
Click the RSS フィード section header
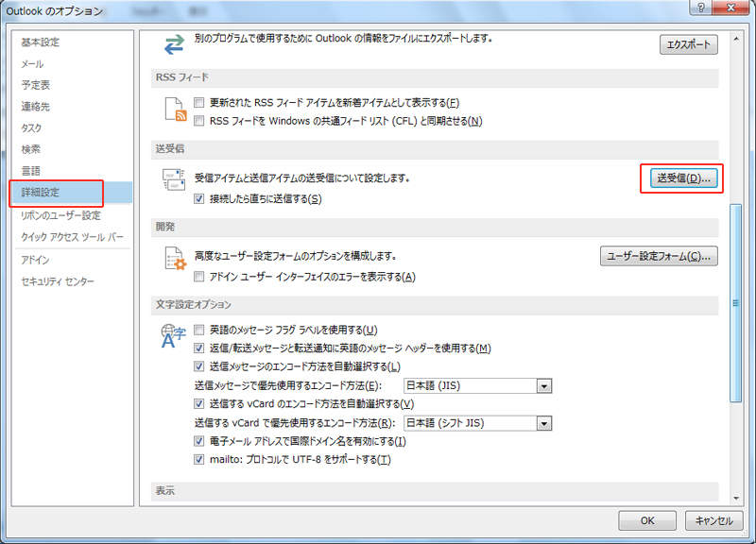(435, 77)
